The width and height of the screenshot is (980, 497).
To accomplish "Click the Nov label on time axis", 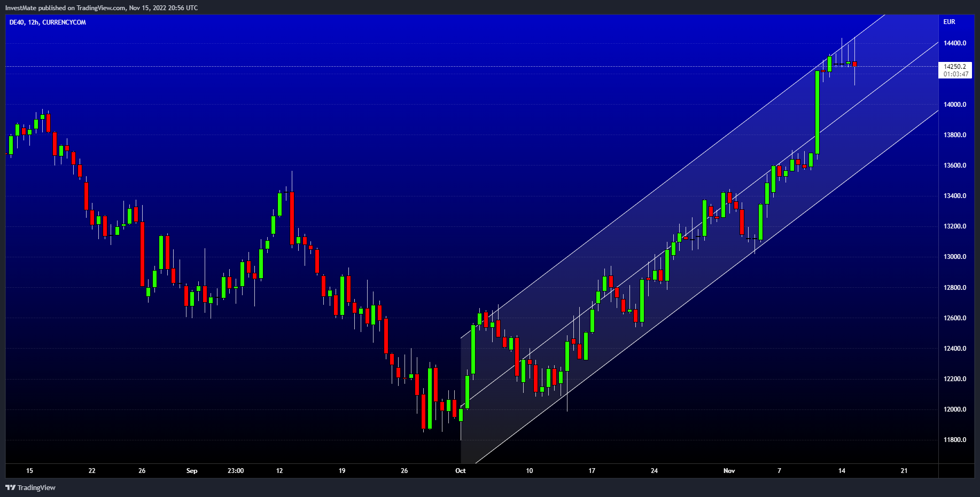I will [729, 471].
